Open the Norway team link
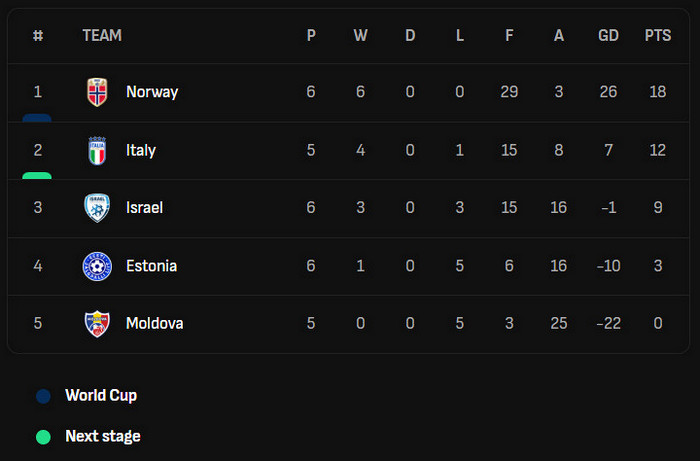Viewport: 700px width, 461px height. [x=152, y=92]
